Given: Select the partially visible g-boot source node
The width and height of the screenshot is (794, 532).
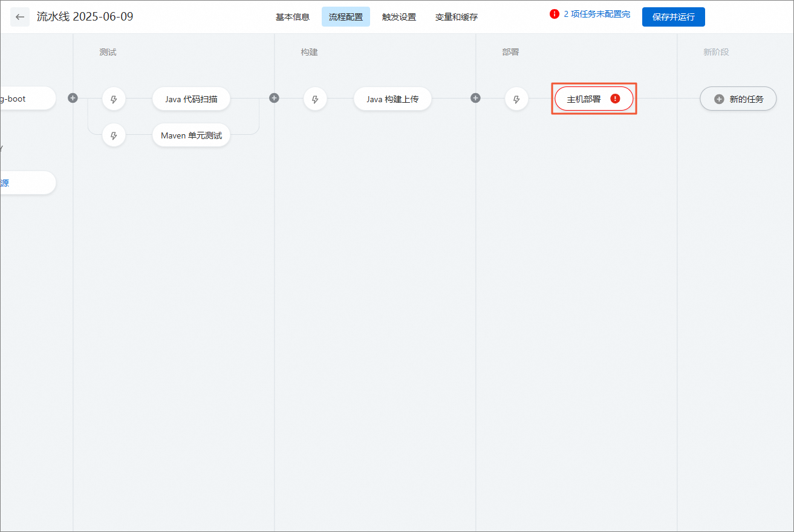Looking at the screenshot, I should (x=27, y=99).
